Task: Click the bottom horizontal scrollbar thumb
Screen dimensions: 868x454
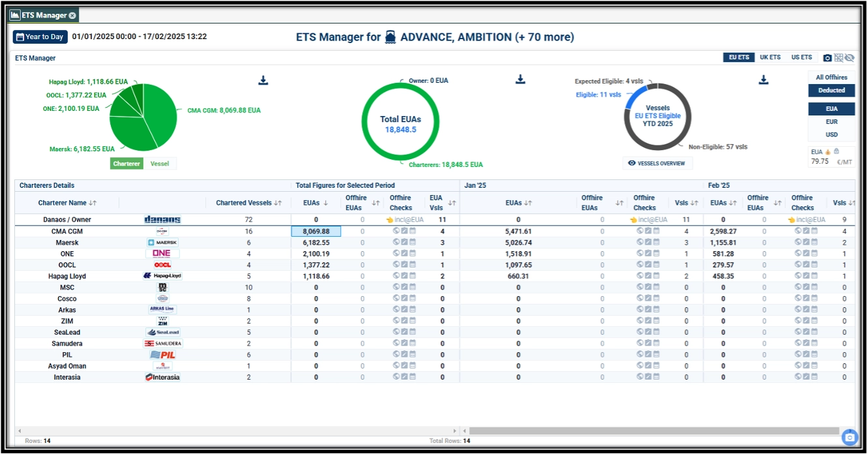Action: [654, 431]
